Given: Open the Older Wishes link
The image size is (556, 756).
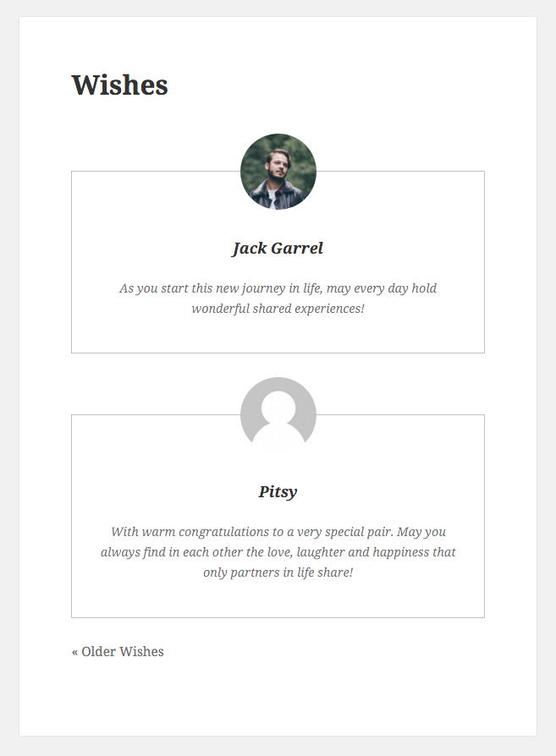Looking at the screenshot, I should click(x=118, y=651).
